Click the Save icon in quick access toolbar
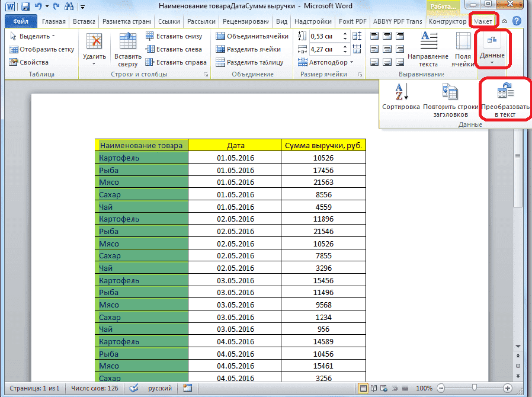The width and height of the screenshot is (532, 397). pos(26,7)
